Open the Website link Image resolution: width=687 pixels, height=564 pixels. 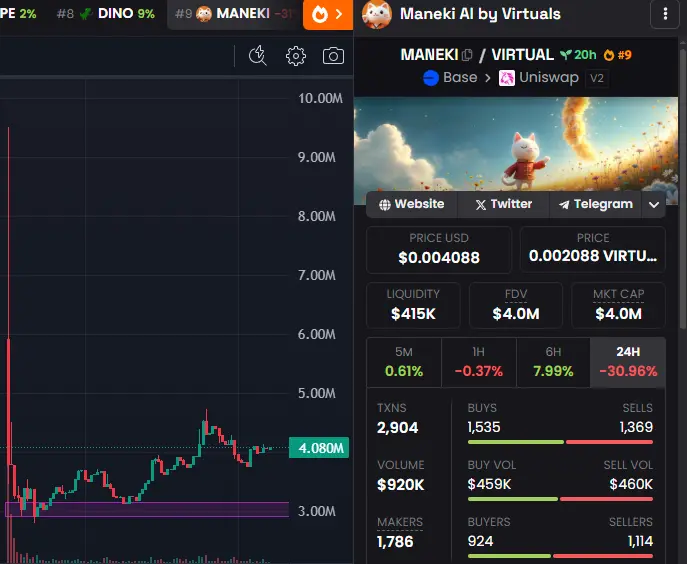[411, 204]
